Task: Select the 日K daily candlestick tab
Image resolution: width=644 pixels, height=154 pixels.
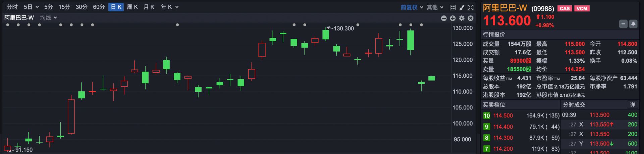Action: (116, 7)
